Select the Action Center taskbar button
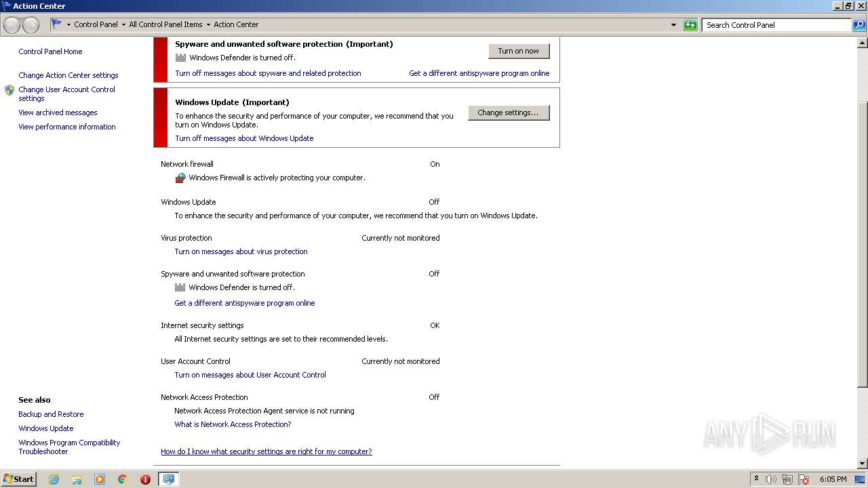The width and height of the screenshot is (868, 488). coord(168,479)
